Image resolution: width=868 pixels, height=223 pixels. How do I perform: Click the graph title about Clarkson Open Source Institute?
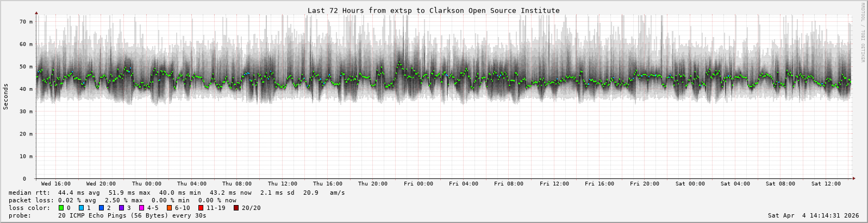tap(433, 10)
